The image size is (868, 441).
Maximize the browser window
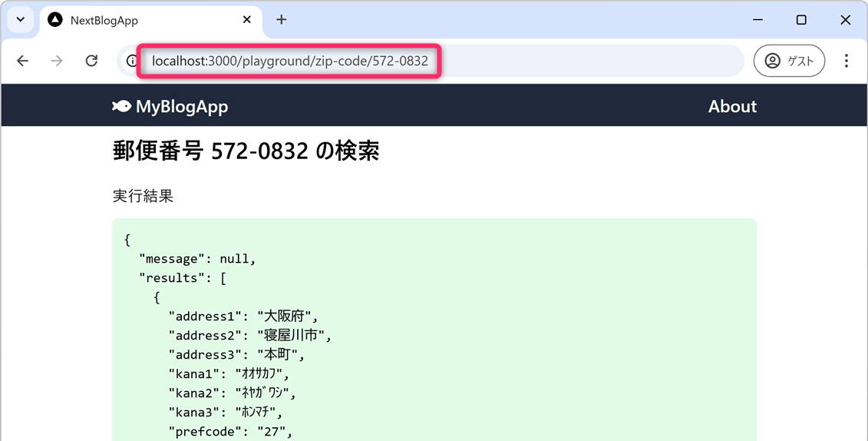(x=801, y=20)
